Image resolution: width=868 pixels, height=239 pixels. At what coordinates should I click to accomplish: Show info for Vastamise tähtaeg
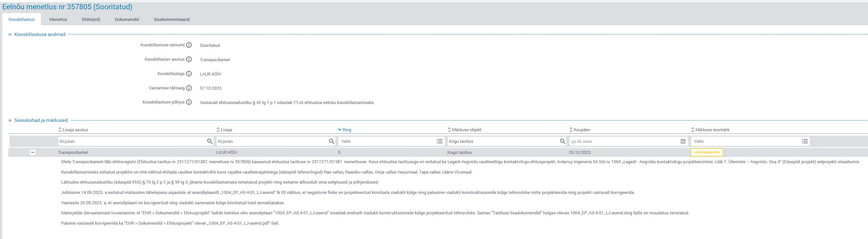[x=189, y=88]
